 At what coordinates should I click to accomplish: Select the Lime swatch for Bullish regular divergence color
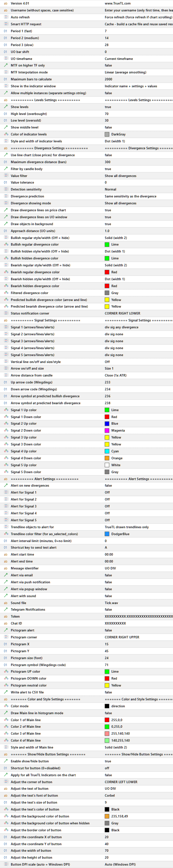point(107,245)
